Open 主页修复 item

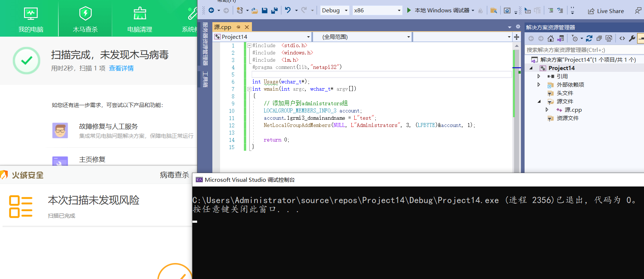[92, 159]
